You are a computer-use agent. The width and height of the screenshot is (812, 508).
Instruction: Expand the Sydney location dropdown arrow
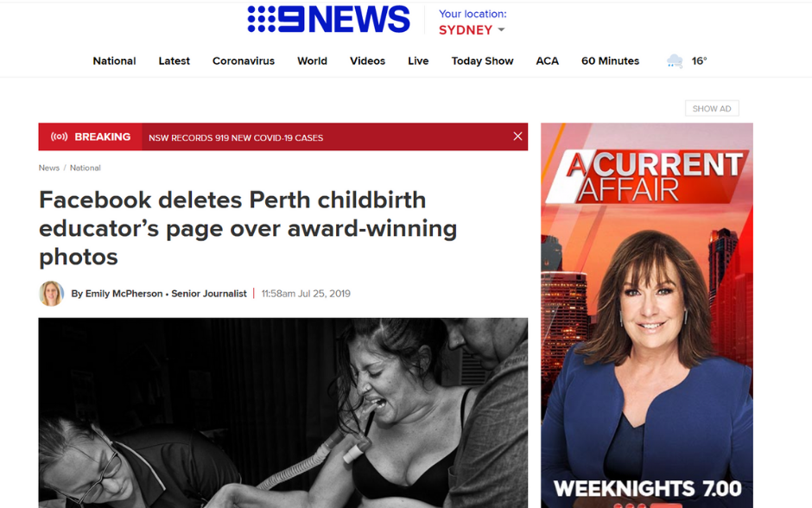[x=501, y=30]
